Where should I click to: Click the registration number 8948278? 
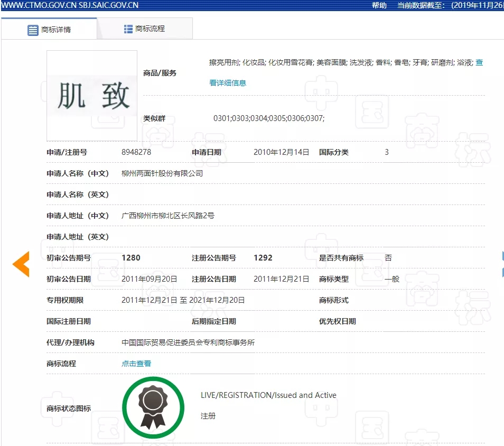pos(136,152)
